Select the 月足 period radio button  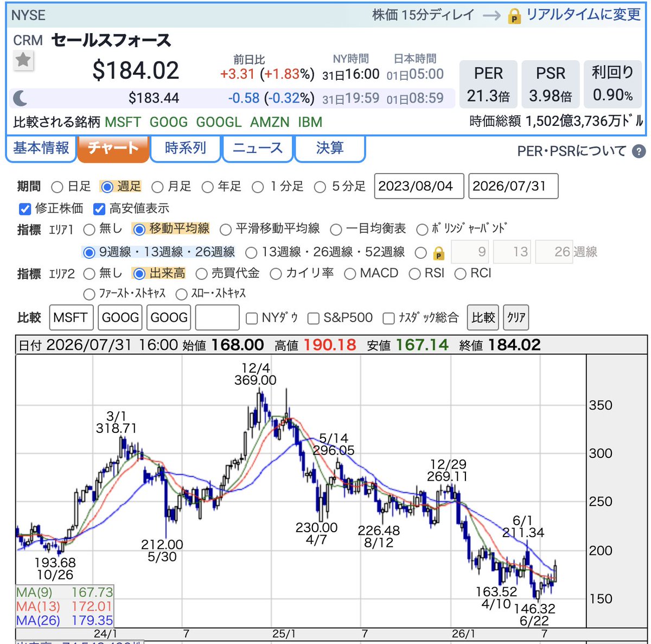click(157, 187)
